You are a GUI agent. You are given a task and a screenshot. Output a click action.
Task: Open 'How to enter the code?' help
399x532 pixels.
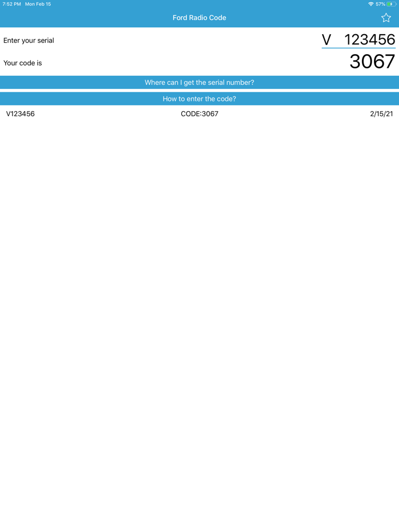pos(199,99)
